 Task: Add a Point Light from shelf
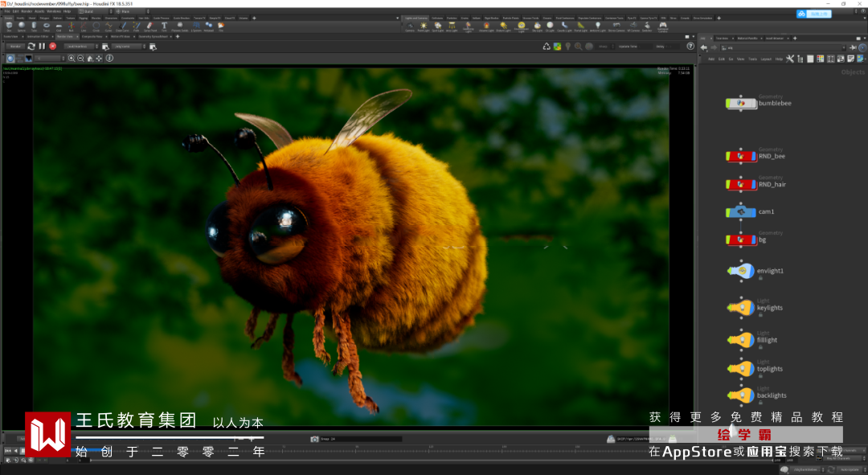click(424, 26)
